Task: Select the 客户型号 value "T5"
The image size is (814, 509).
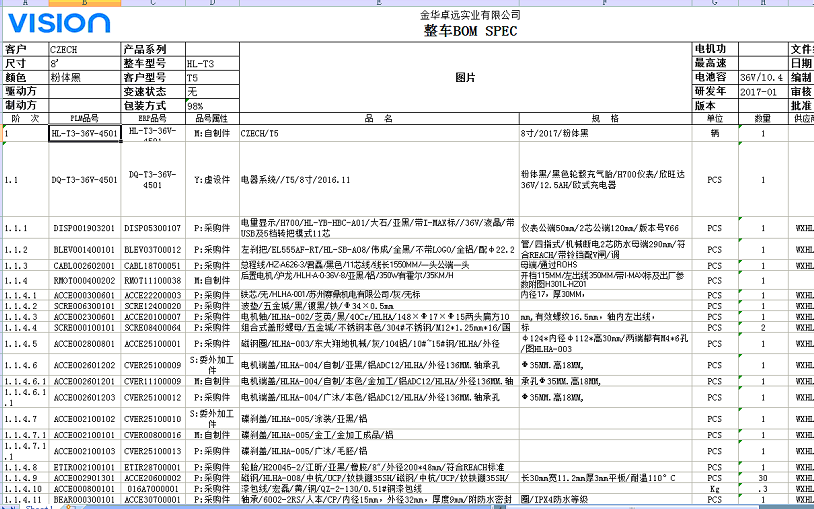Action: click(212, 78)
